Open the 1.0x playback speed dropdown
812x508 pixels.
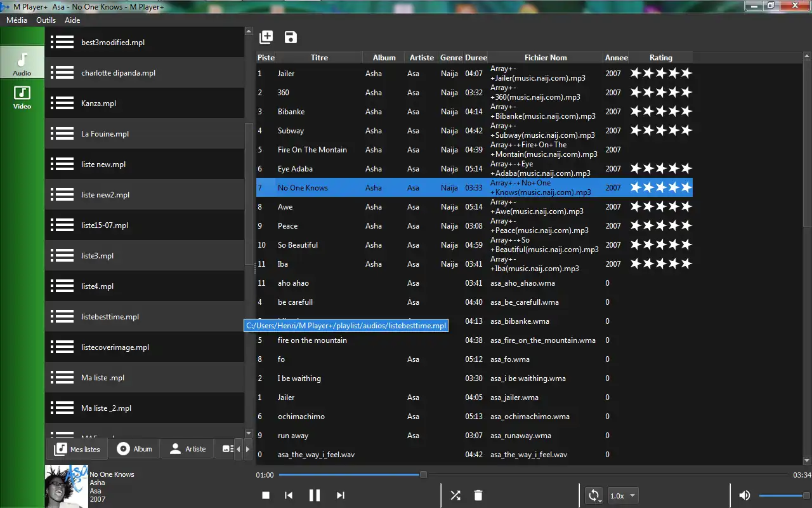point(623,496)
